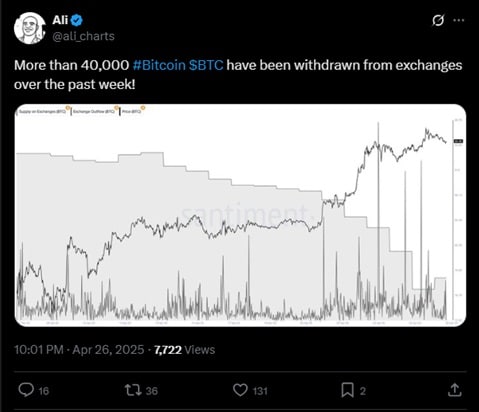The height and width of the screenshot is (412, 479).
Task: Toggle Supply on Exchanges (BTC) chart legend
Action: [x=43, y=111]
